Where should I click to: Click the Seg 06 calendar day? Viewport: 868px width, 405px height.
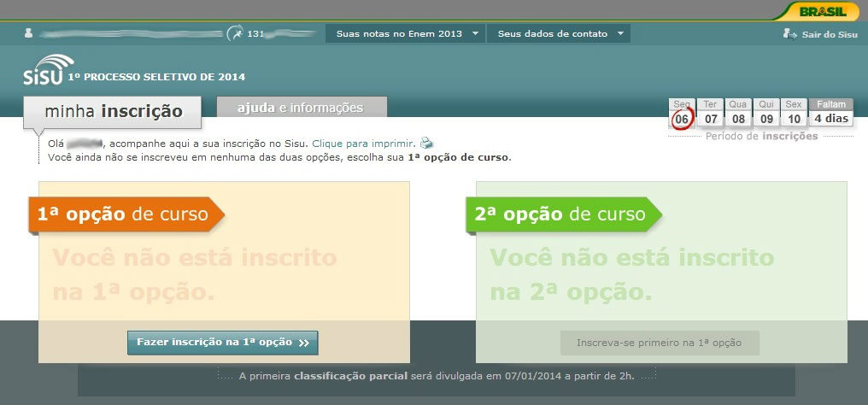point(682,113)
